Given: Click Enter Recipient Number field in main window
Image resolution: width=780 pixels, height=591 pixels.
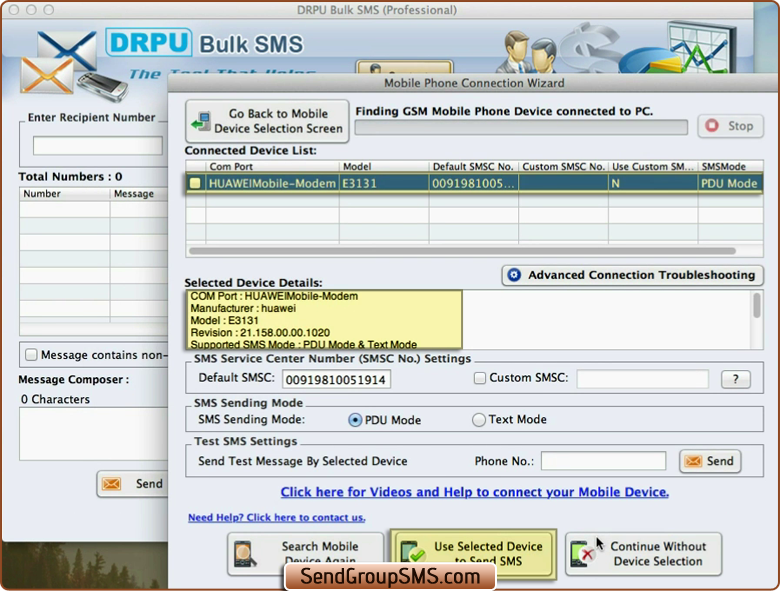Looking at the screenshot, I should click(x=98, y=146).
